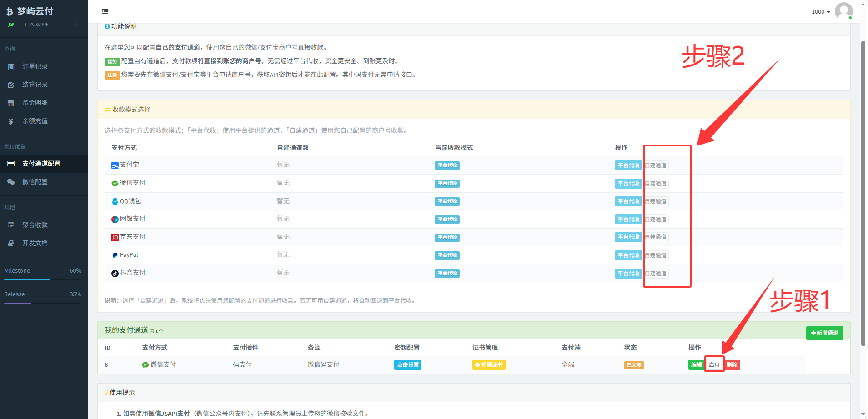Viewport: 868px width, 419px height.
Task: Click the 已关闭 status badge
Action: click(x=634, y=365)
